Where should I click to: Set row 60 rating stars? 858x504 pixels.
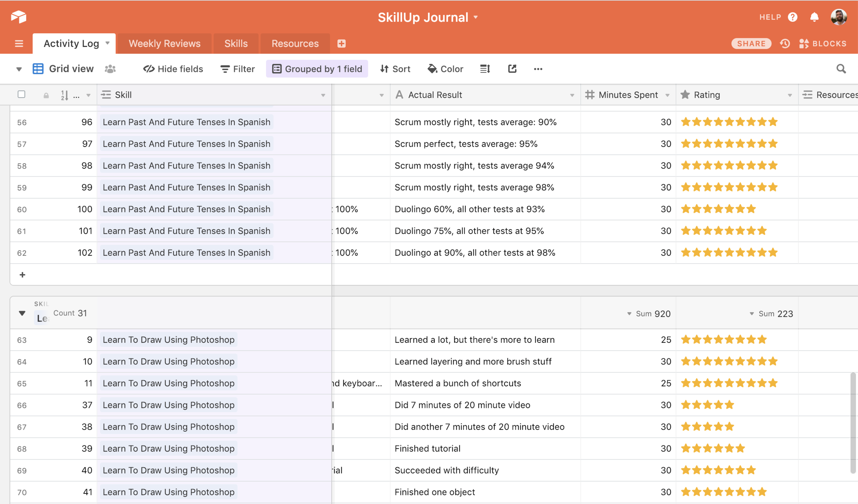coord(718,209)
